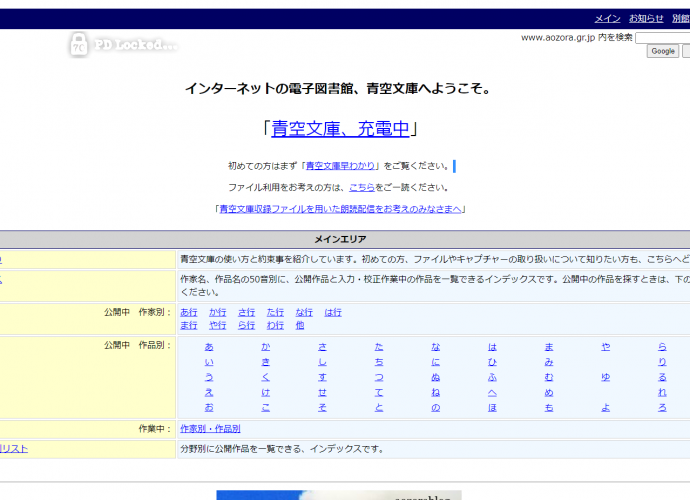The height and width of the screenshot is (500, 690).
Task: Open works index for こ
Action: [266, 408]
